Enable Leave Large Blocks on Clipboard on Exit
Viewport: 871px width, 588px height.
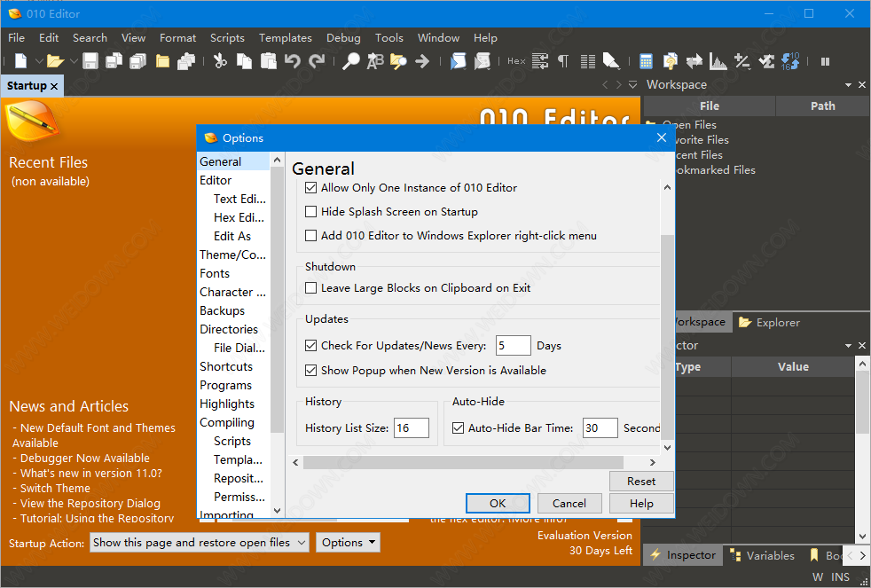point(311,287)
